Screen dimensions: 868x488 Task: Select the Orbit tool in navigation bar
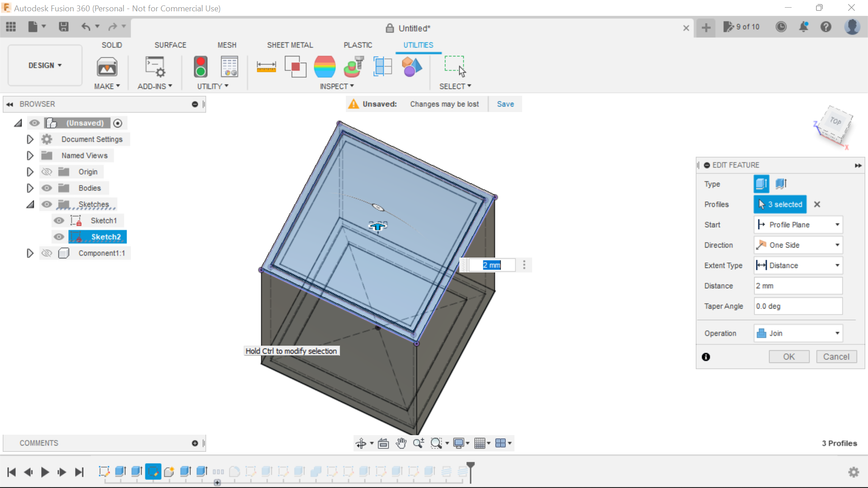click(x=362, y=443)
